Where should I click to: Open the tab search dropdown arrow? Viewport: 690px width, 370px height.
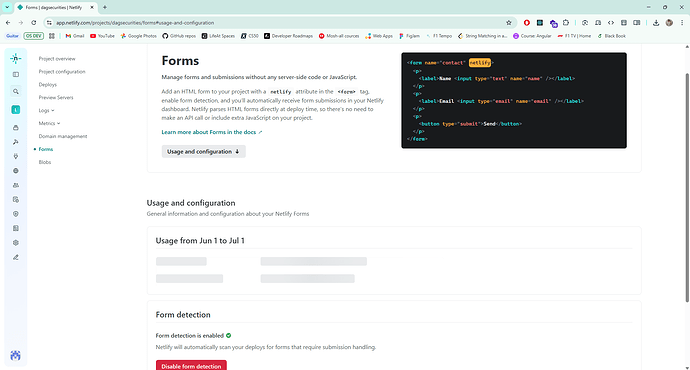pyautogui.click(x=7, y=7)
